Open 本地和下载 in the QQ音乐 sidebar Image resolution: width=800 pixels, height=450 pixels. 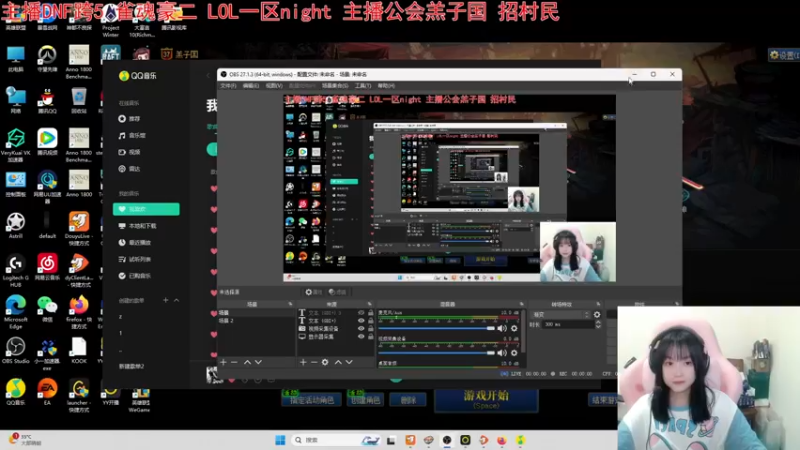coord(138,226)
